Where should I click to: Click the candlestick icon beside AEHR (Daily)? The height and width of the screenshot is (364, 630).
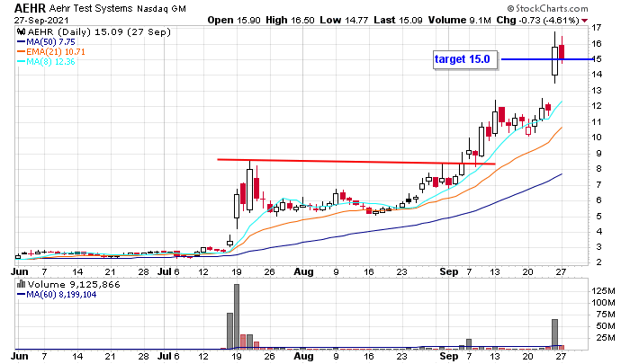click(x=22, y=31)
